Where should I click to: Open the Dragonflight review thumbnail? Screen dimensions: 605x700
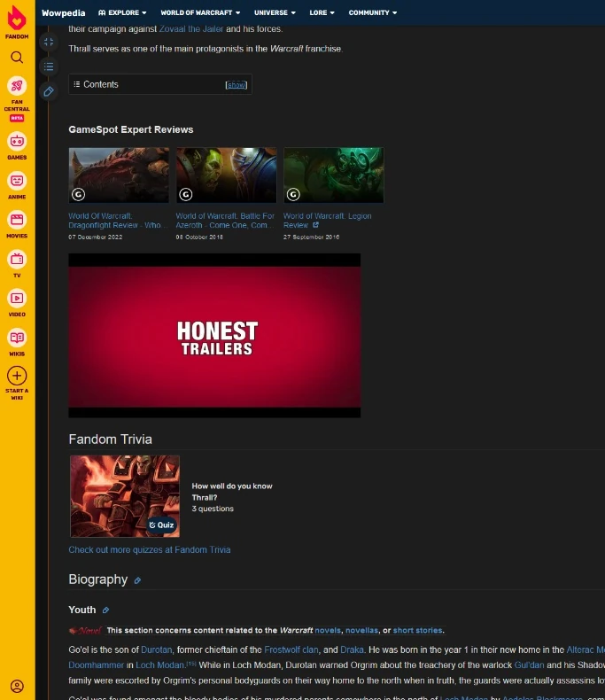coord(119,175)
